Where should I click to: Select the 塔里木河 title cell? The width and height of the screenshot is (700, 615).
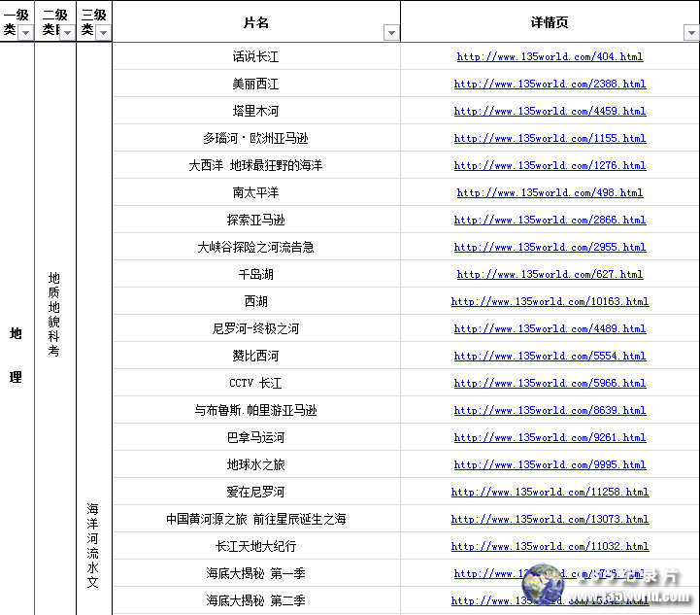[x=256, y=111]
